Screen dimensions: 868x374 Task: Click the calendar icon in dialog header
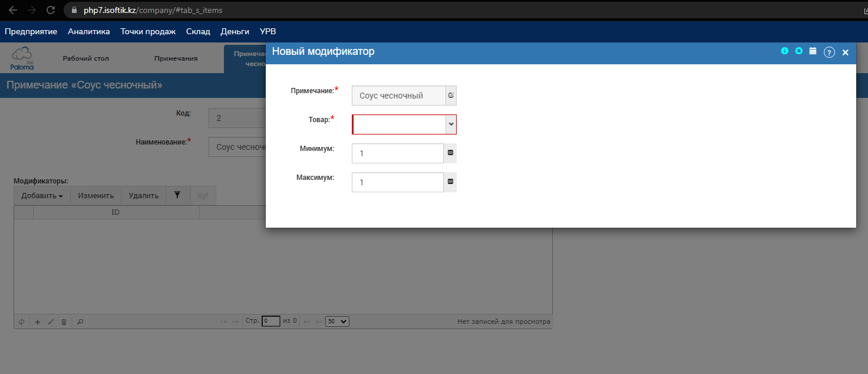(x=813, y=51)
